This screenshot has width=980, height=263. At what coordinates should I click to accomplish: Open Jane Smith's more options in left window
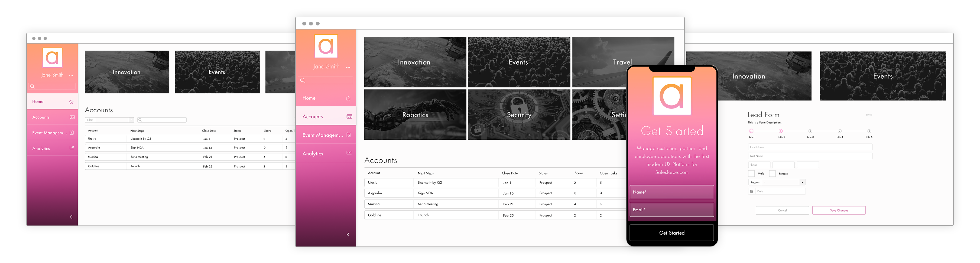(71, 75)
